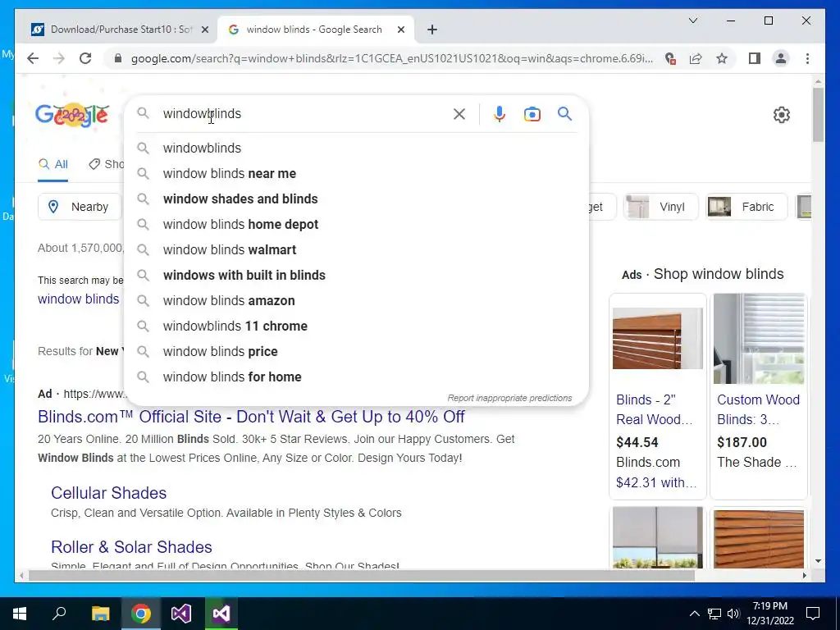Screen dimensions: 840x630
Task: Click Custom Wood Blinds product title
Action: (x=758, y=409)
